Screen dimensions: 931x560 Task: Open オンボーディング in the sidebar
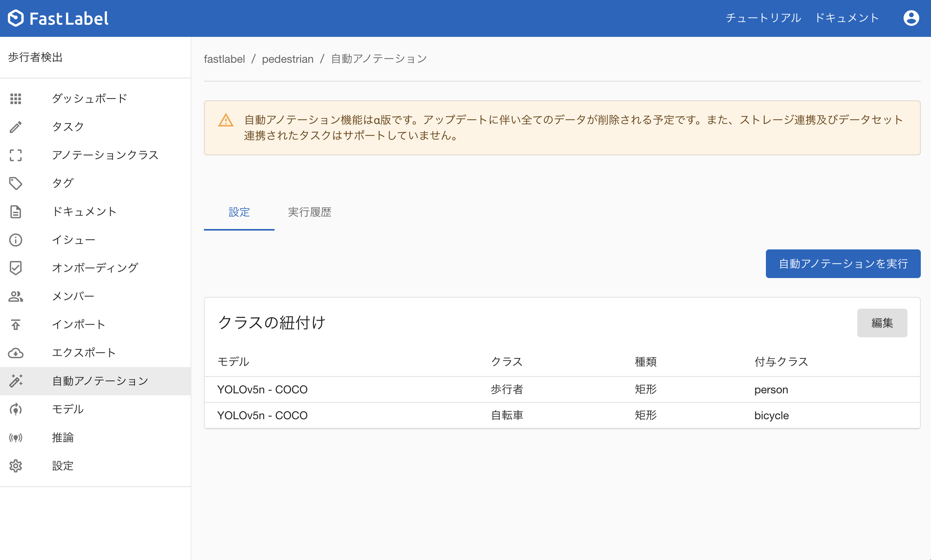[x=95, y=268]
